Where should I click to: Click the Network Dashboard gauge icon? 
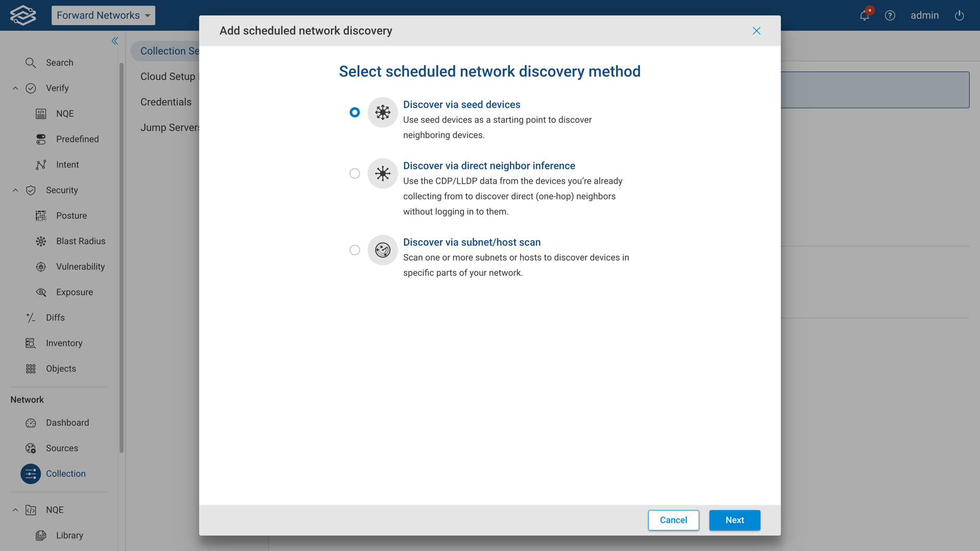pos(31,422)
